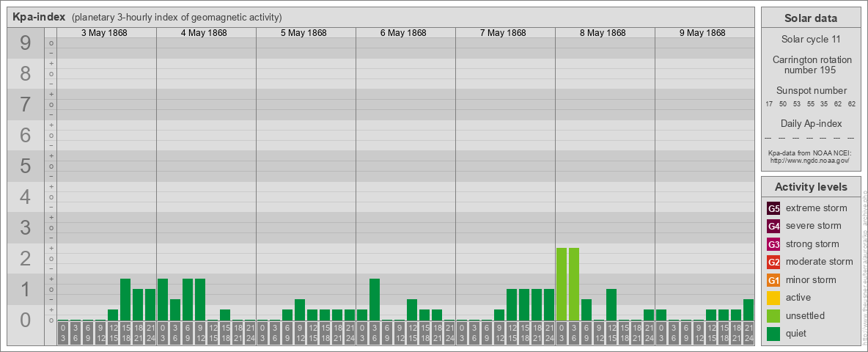Select the G2 moderate storm badge
This screenshot has width=868, height=352.
pyautogui.click(x=773, y=262)
